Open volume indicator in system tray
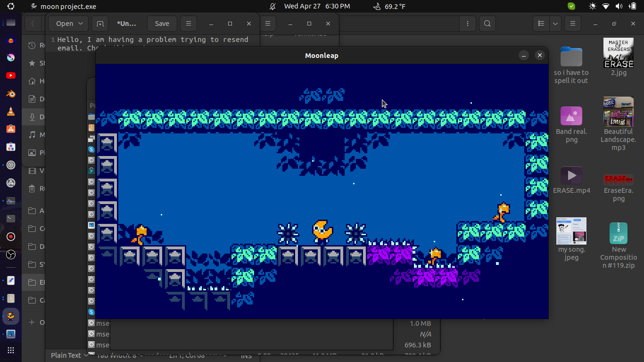Screen dimensions: 644x362 tap(619, 7)
